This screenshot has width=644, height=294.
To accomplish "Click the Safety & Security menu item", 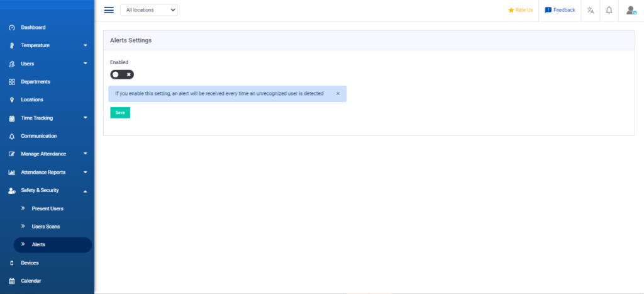I will point(40,190).
